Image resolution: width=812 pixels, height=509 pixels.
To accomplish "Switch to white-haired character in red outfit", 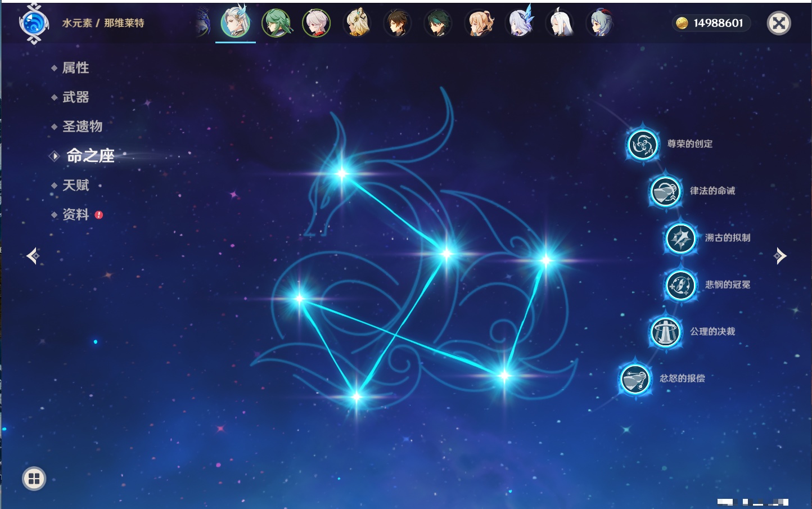I will click(317, 23).
